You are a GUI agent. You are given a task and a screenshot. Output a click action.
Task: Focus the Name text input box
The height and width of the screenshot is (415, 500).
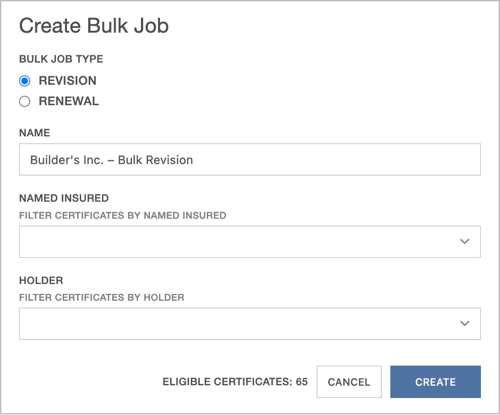click(x=250, y=159)
